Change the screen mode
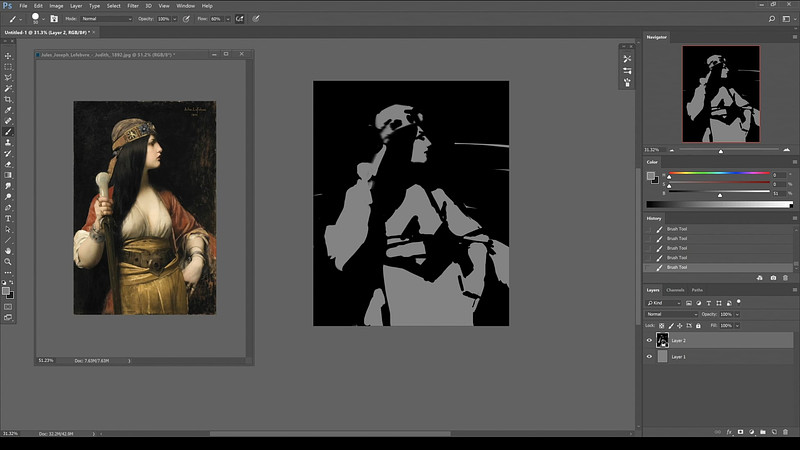This screenshot has width=800, height=450. click(8, 317)
